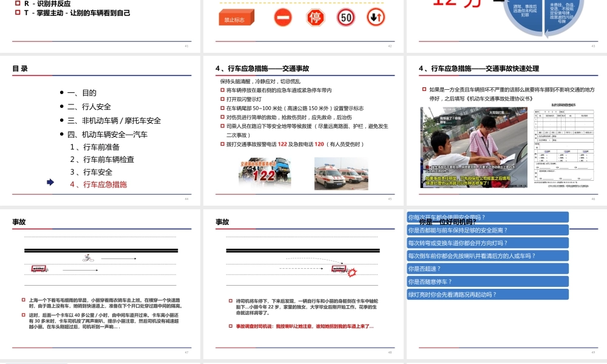Click 三、非机动车辆/摩托车安全 bullet

coord(114,121)
